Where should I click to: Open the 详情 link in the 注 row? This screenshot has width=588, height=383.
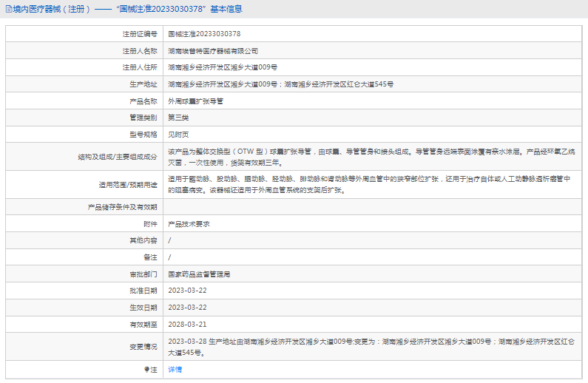coord(175,370)
